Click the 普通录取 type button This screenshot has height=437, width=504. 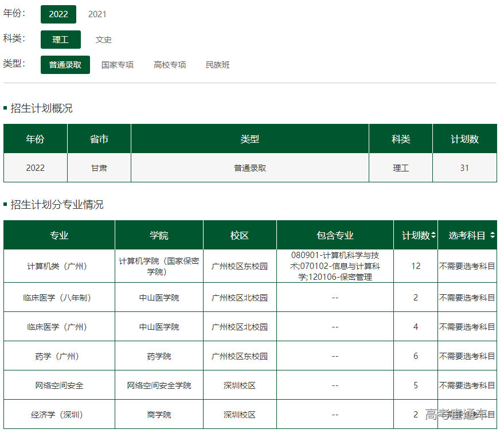point(65,65)
